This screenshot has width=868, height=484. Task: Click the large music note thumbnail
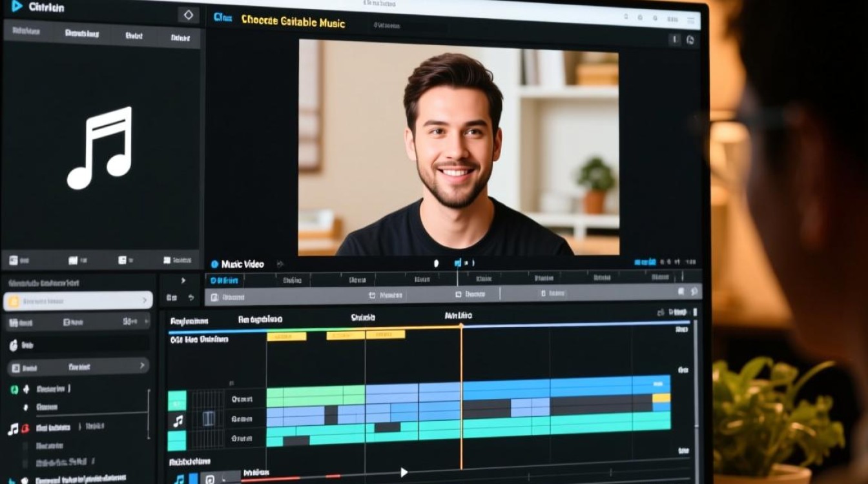point(100,148)
